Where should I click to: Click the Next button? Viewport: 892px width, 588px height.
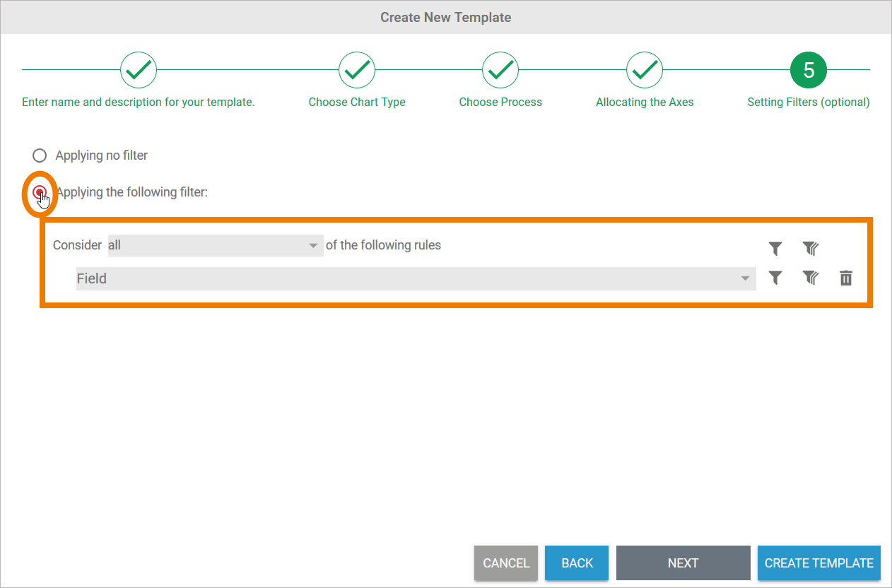683,563
